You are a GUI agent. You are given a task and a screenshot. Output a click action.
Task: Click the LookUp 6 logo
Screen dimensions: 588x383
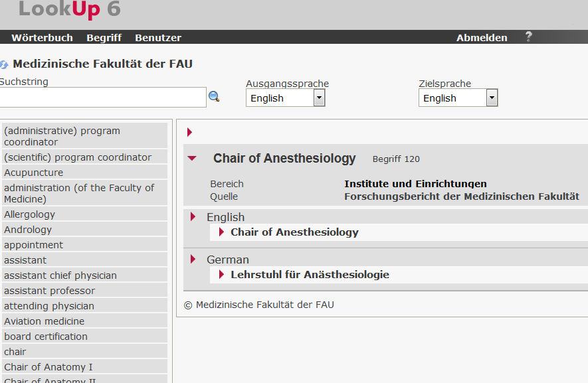(69, 10)
